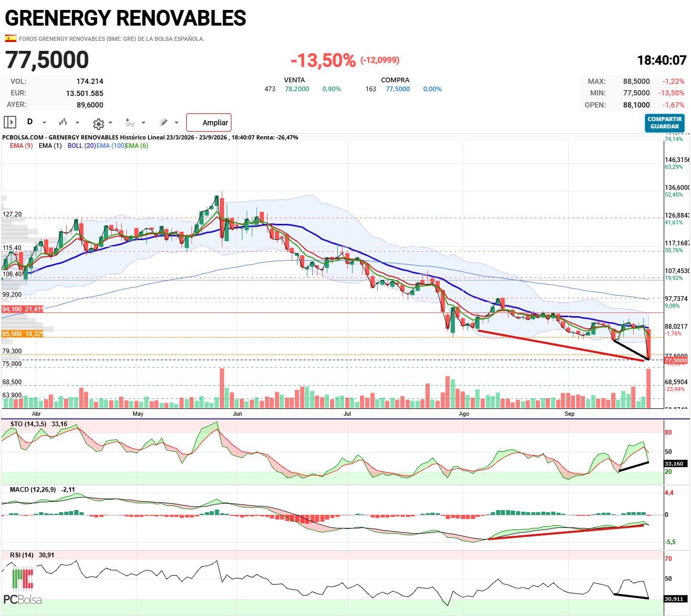Click the OPEN value 88,1000
The width and height of the screenshot is (691, 616).
(x=636, y=105)
